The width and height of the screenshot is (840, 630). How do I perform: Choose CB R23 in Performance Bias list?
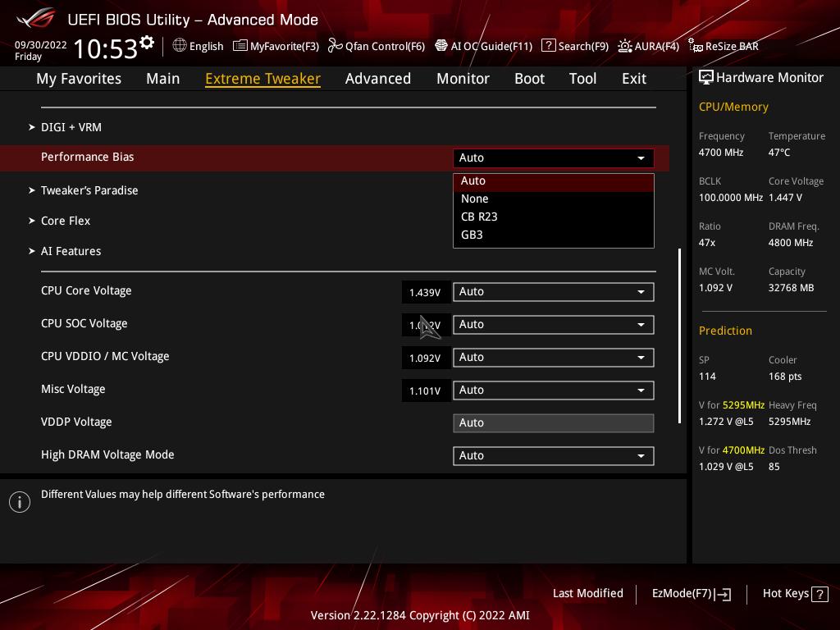554,217
